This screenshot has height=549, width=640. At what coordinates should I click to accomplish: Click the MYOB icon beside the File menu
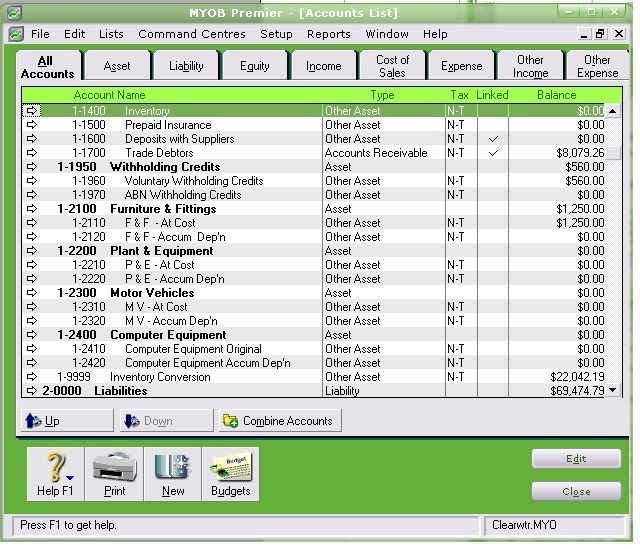click(16, 34)
